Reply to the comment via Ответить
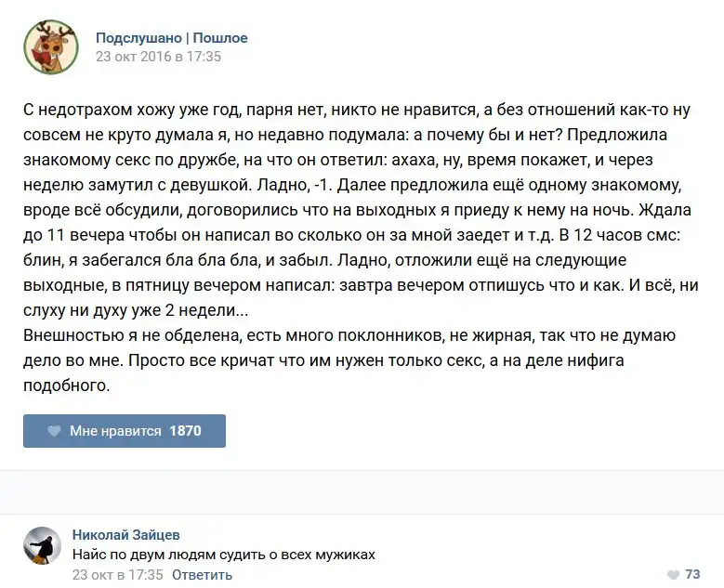724x588 pixels. (202, 574)
